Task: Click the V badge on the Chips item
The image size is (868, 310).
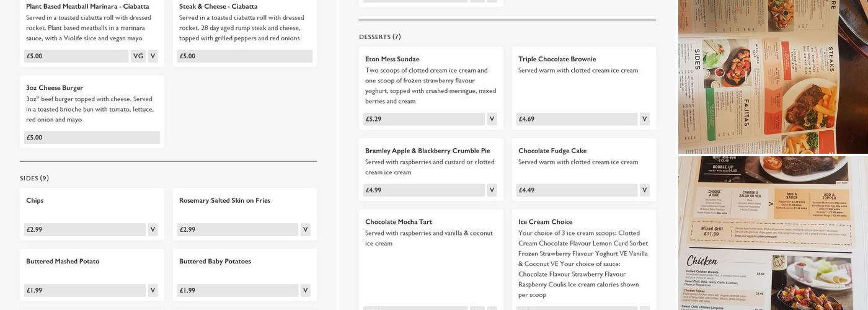Action: (x=153, y=229)
